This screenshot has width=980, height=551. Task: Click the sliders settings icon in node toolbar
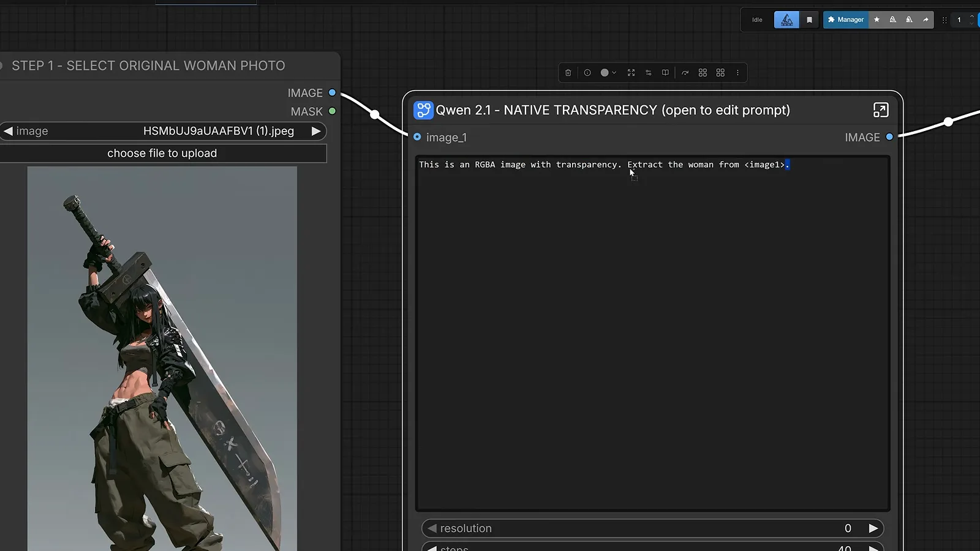click(649, 73)
